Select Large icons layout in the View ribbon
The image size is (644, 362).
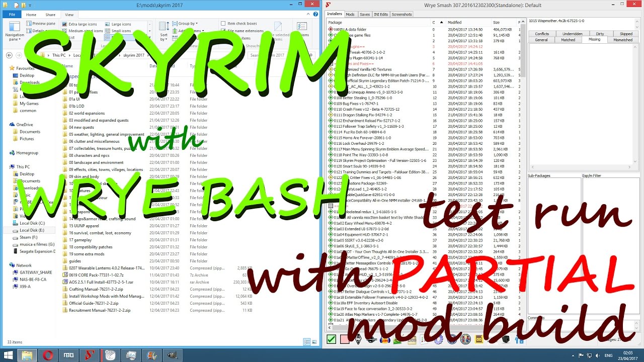coord(118,24)
